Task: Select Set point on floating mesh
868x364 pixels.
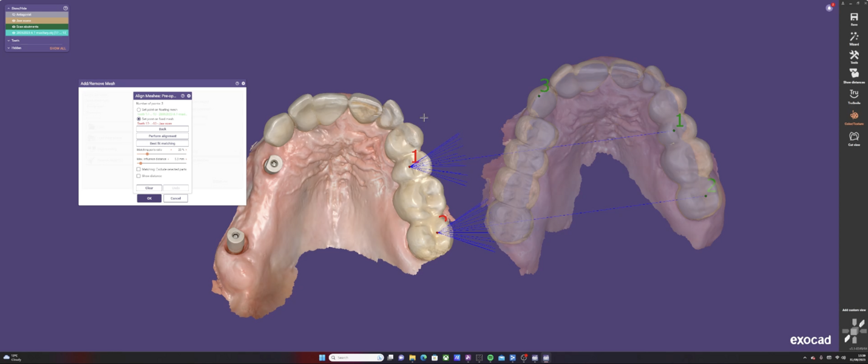Action: (138, 110)
